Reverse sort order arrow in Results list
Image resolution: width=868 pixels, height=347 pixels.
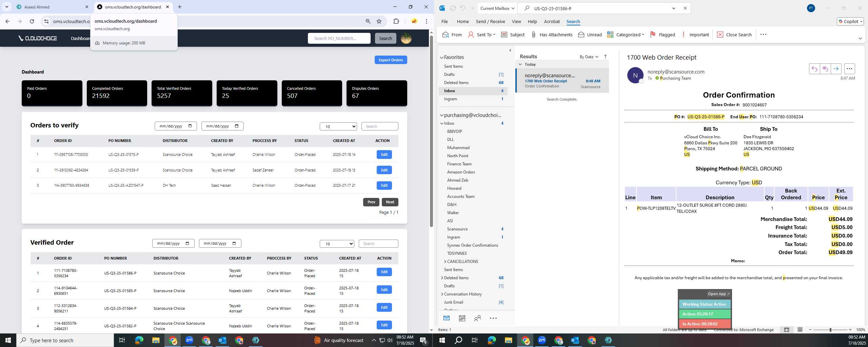click(x=605, y=57)
